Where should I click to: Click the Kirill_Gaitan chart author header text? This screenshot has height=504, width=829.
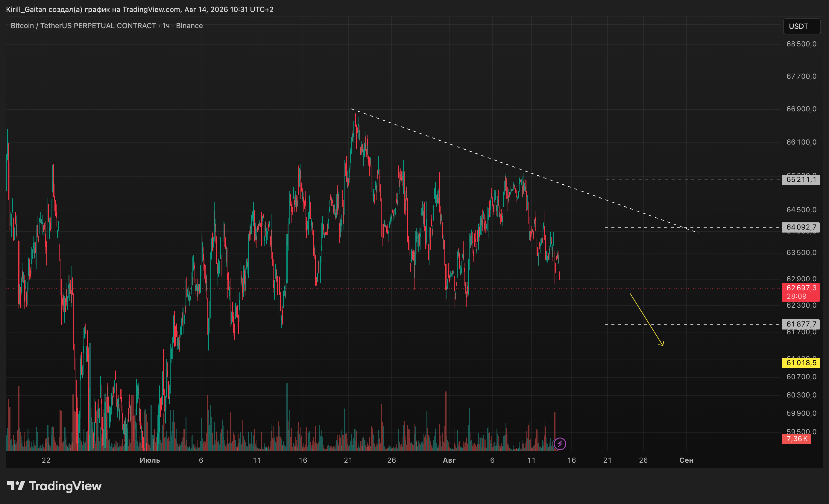[140, 9]
